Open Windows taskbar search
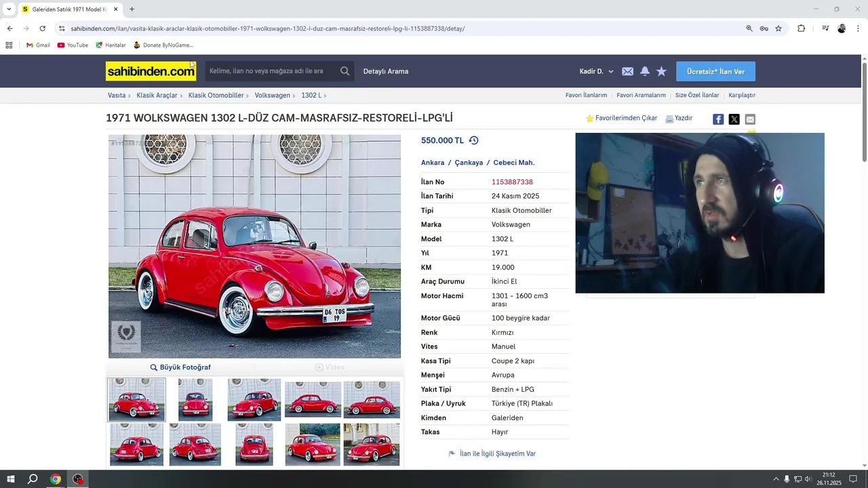 click(33, 479)
